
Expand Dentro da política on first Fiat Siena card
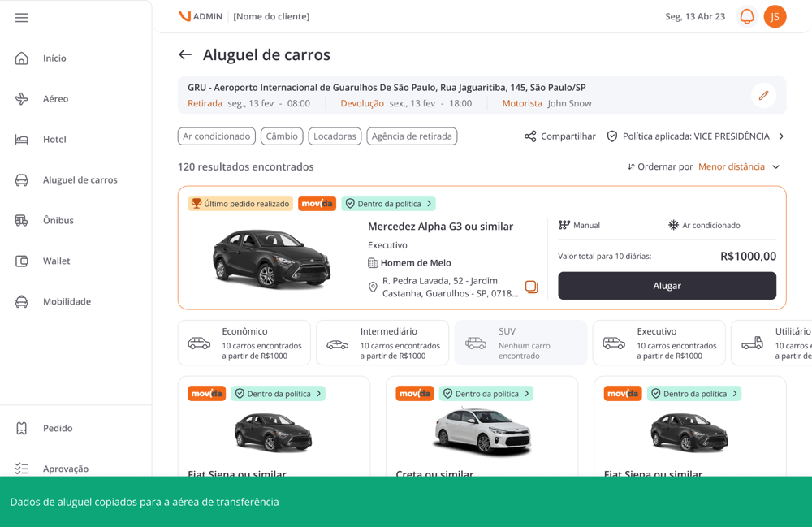(278, 394)
